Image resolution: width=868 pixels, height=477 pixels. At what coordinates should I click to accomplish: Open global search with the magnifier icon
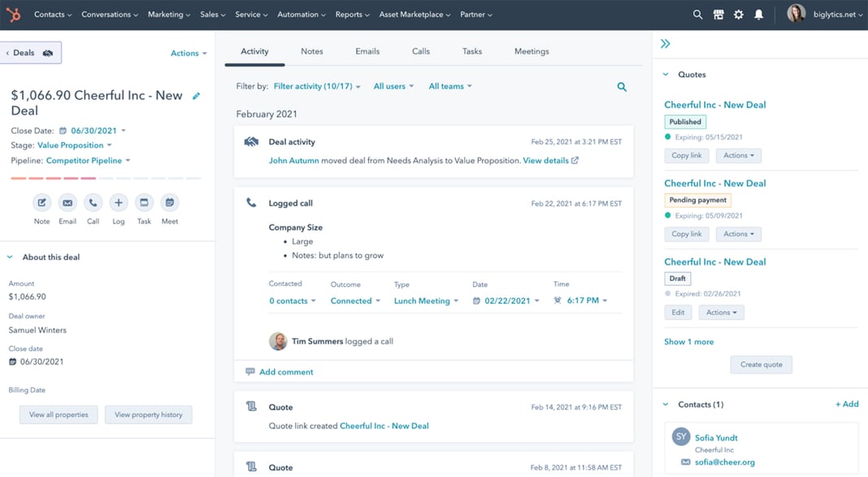coord(697,14)
